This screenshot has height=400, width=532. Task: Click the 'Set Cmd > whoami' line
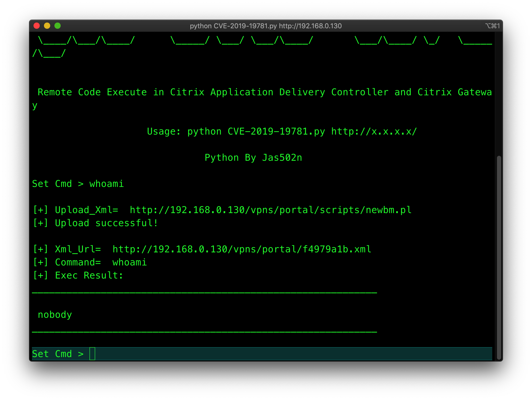(x=78, y=184)
